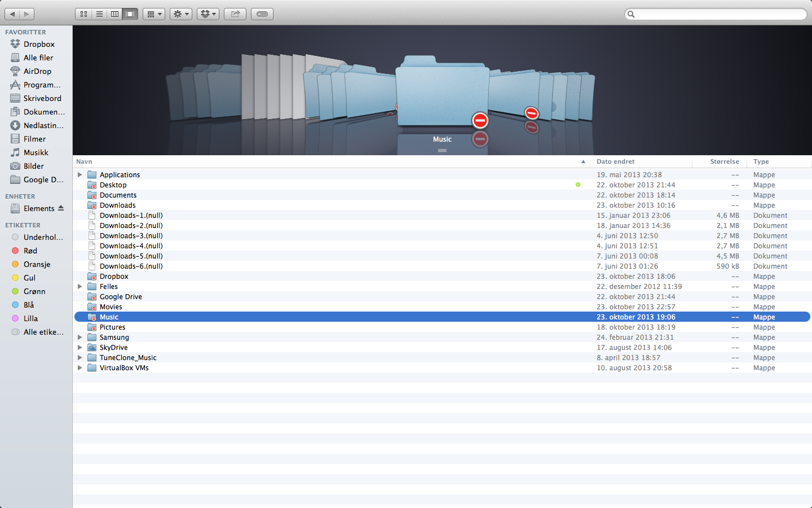
Task: Click the Share toolbar button
Action: (235, 14)
